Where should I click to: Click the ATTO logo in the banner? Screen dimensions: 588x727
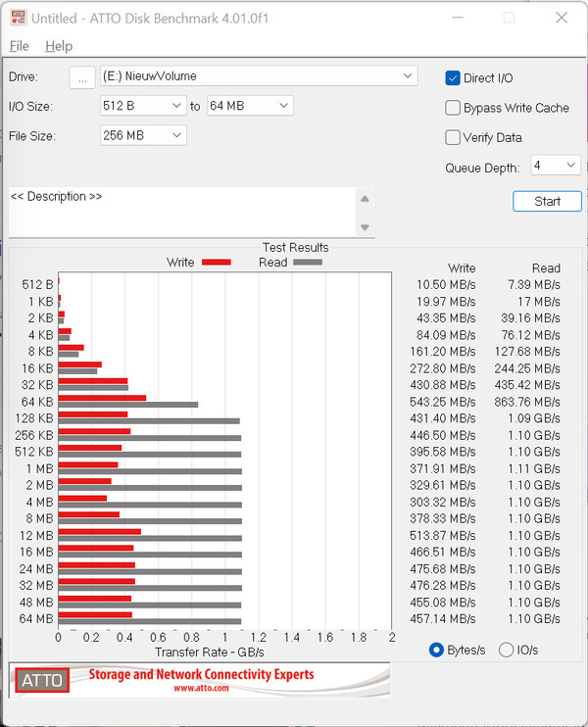tap(42, 680)
